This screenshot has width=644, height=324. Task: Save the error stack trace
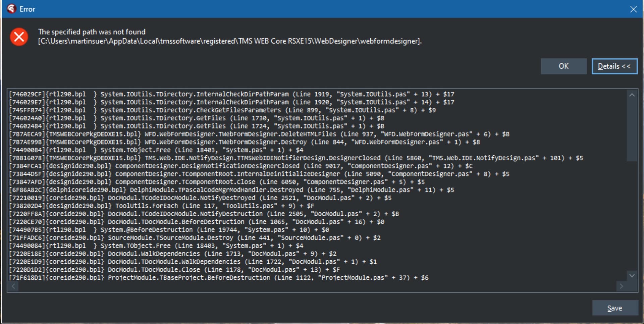pos(615,308)
